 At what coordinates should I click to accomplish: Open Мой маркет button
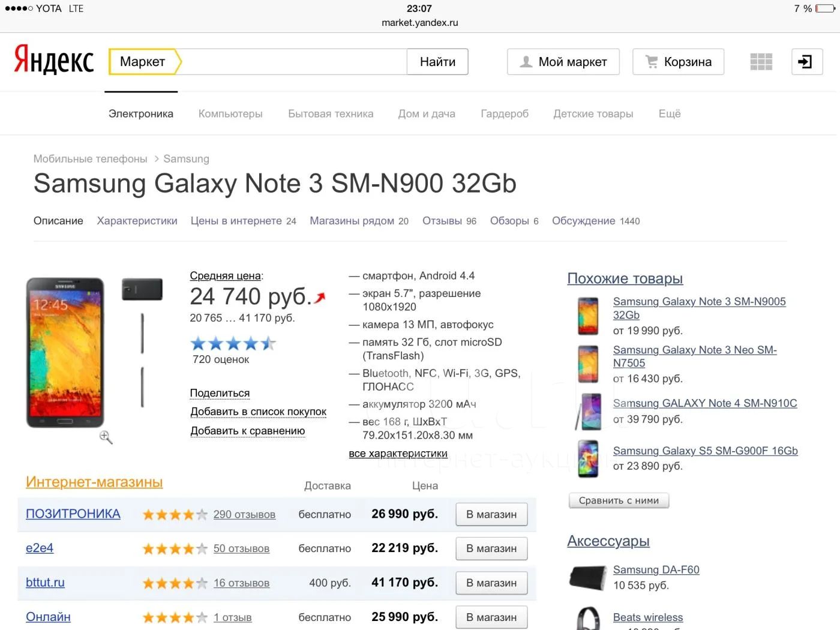(563, 62)
